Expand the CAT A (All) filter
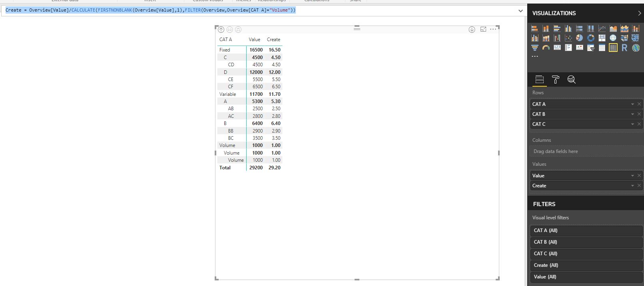 click(586, 230)
